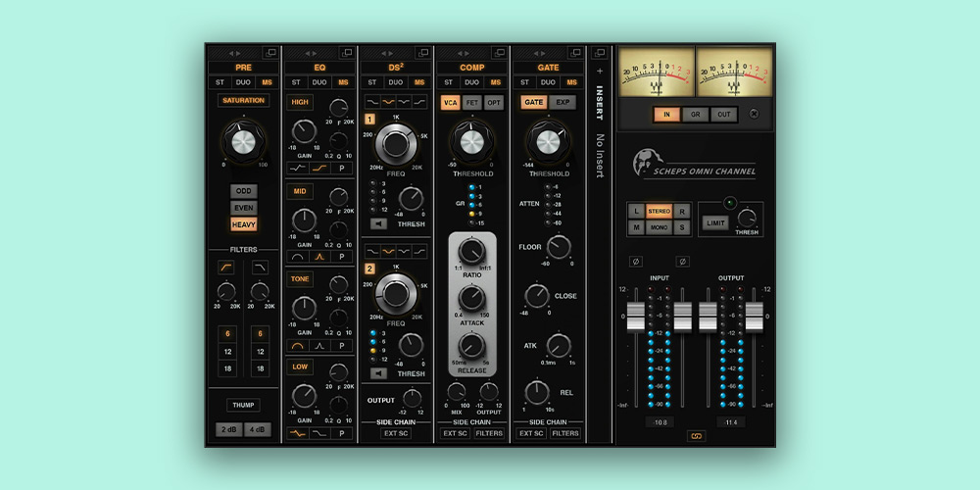
Task: Click the right OUTPUT fader handle
Action: pyautogui.click(x=755, y=317)
